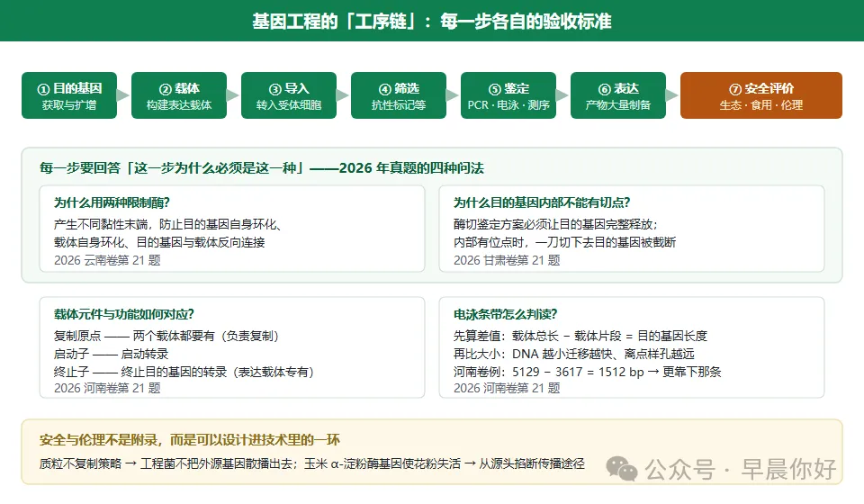Click the title 基因工程的「工序链」
This screenshot has width=864, height=504.
(x=334, y=22)
